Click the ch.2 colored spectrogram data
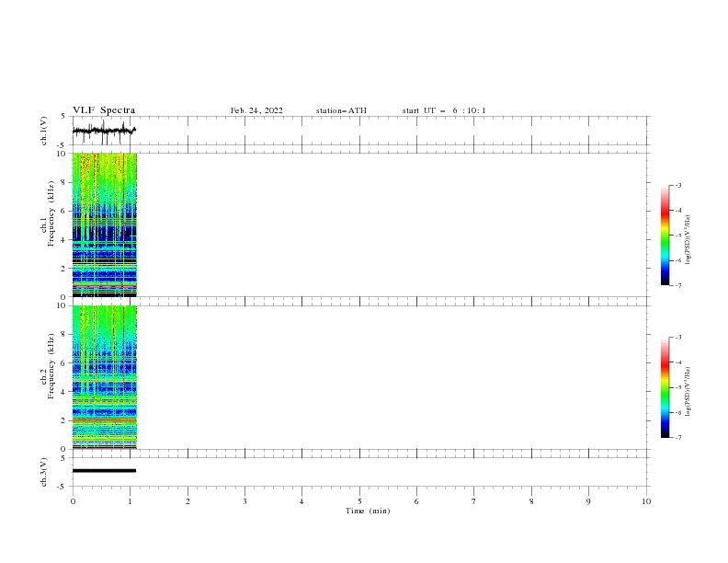Image resolution: width=728 pixels, height=563 pixels. pyautogui.click(x=105, y=377)
